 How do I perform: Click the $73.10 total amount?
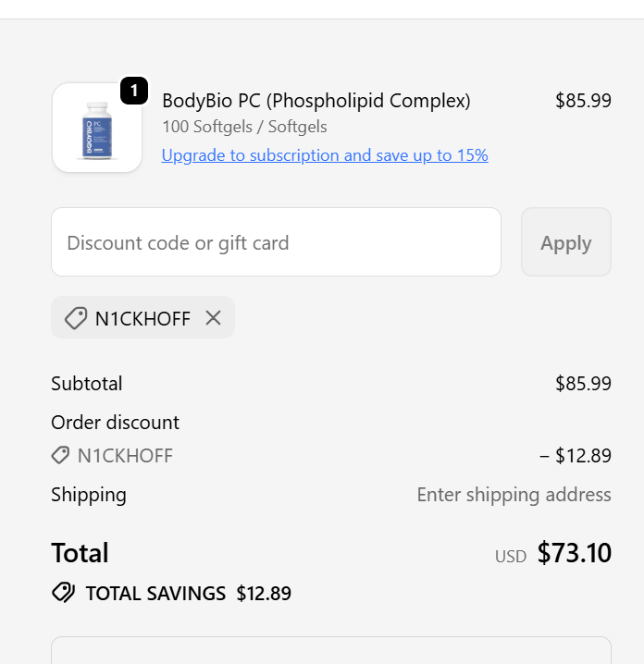click(574, 553)
